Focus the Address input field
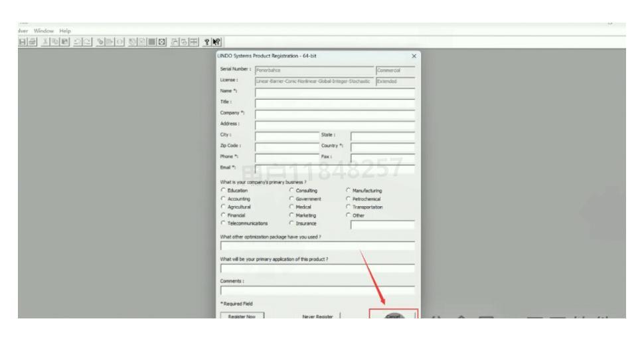644x341 pixels. [x=335, y=126]
